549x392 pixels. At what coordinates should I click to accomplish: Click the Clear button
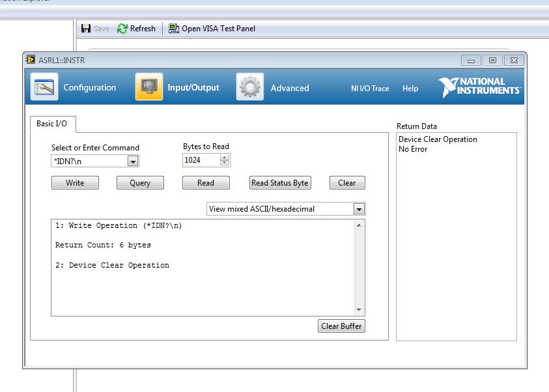pyautogui.click(x=347, y=183)
